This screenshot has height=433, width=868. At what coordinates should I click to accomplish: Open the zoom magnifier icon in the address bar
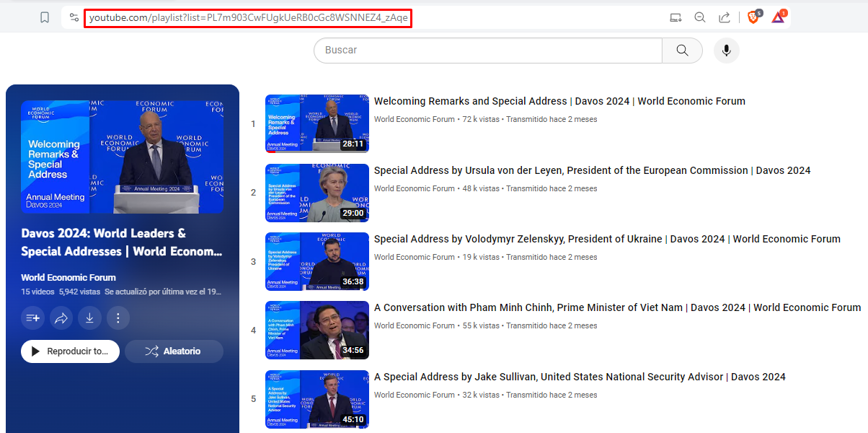(x=700, y=18)
